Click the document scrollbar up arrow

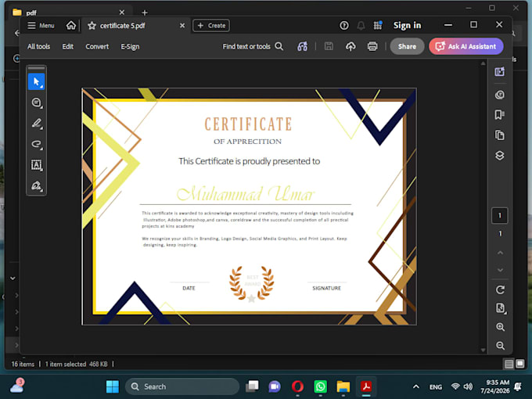[483, 63]
